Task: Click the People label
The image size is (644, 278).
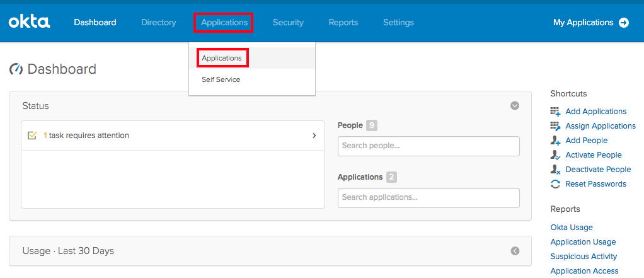Action: (x=350, y=125)
